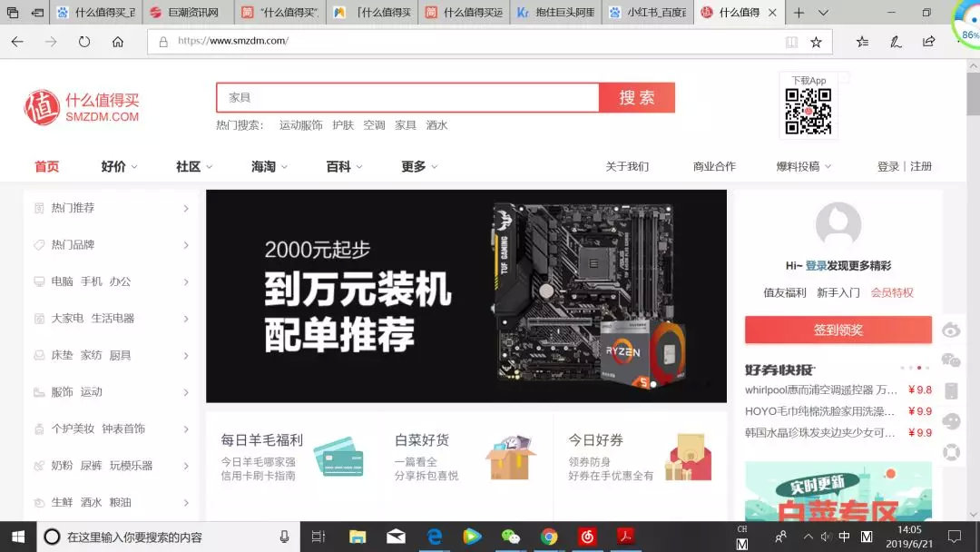Add page to favorites via star icon
This screenshot has width=980, height=552.
816,41
